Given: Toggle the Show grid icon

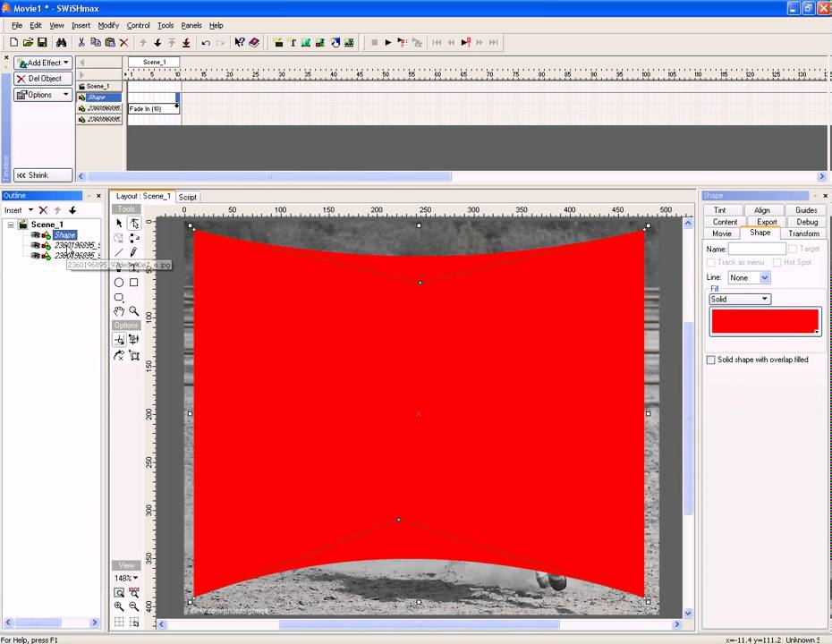Looking at the screenshot, I should 119,622.
